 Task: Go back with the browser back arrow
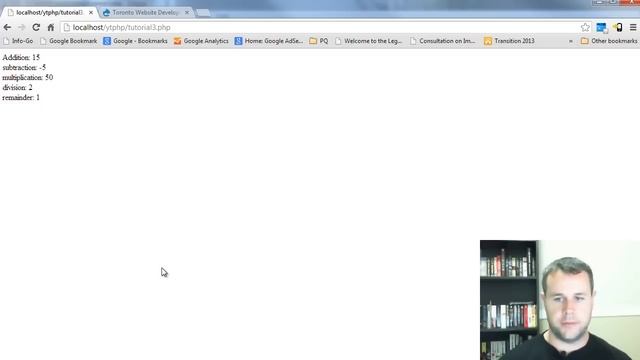(x=7, y=27)
